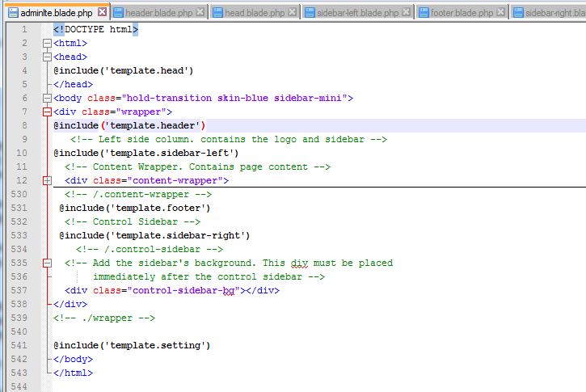Click @include('template.footer') line
586x392 pixels.
(135, 209)
